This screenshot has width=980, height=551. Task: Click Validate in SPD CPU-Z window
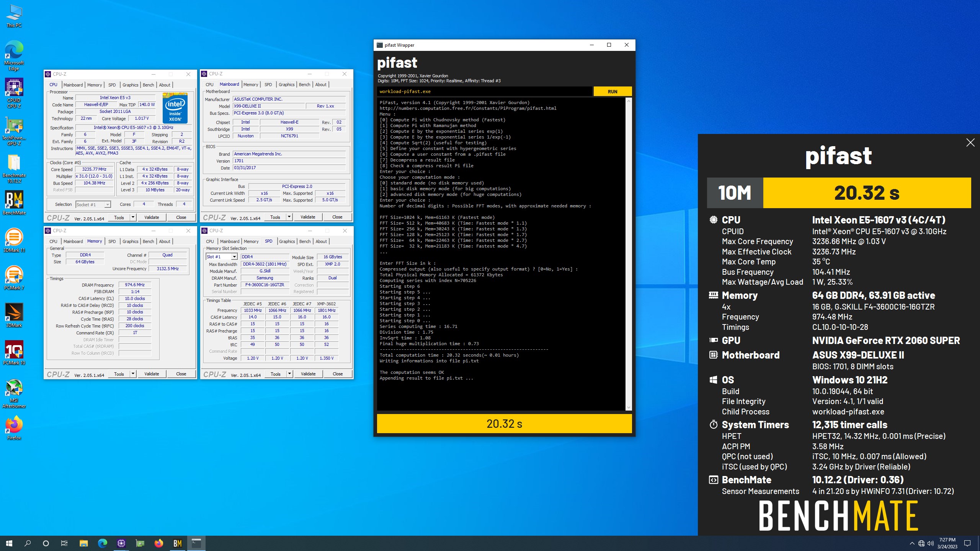coord(308,374)
